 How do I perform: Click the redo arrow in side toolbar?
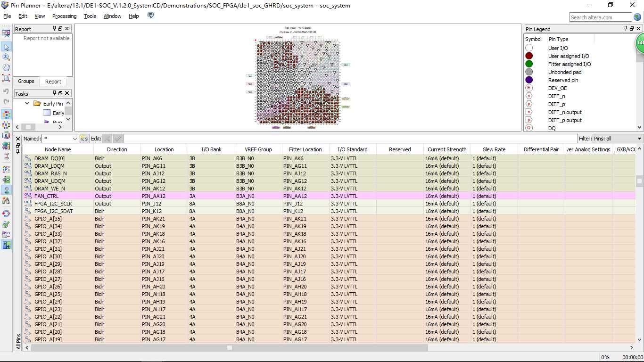(6, 101)
